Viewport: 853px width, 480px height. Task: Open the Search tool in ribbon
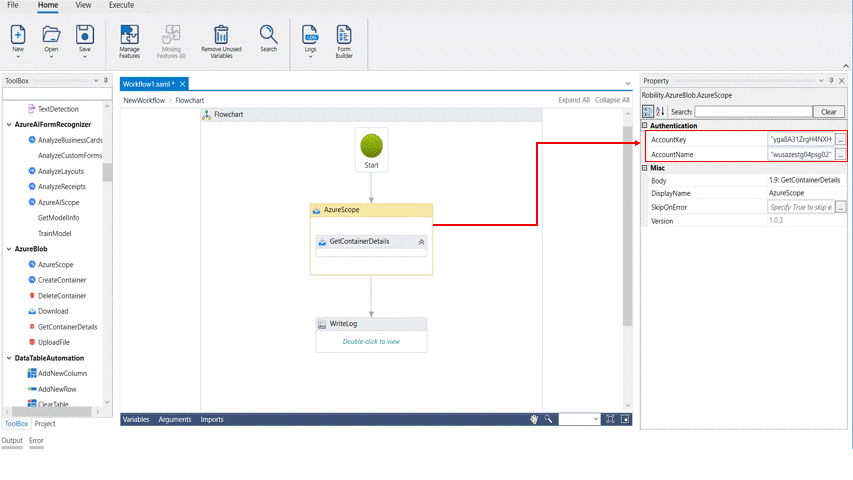[268, 35]
